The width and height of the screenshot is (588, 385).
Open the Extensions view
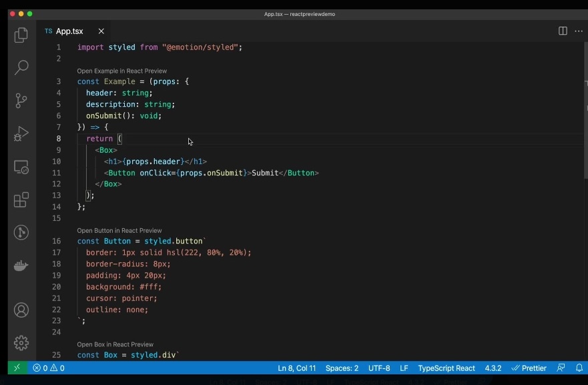coord(21,200)
